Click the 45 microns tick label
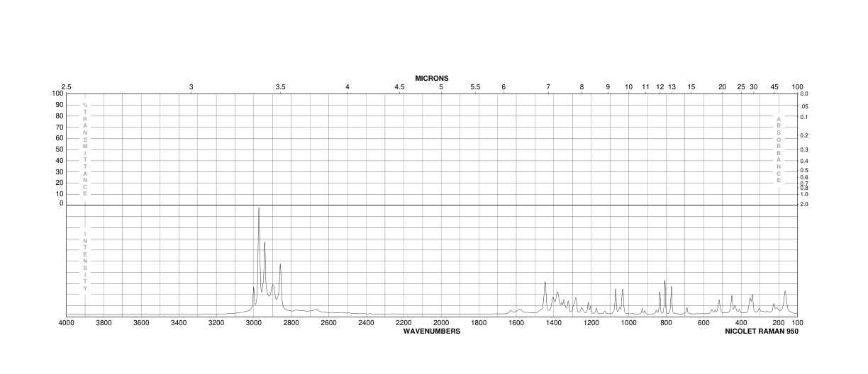This screenshot has width=868, height=374. tap(774, 86)
